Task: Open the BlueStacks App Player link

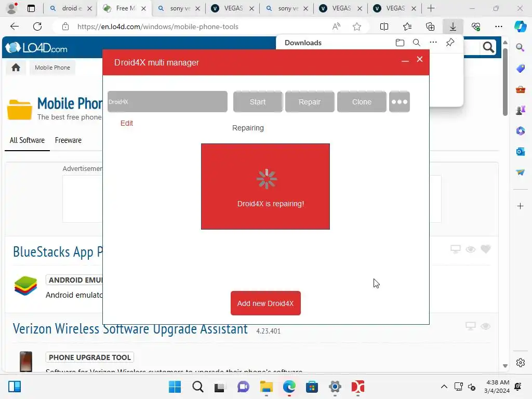Action: [58, 252]
